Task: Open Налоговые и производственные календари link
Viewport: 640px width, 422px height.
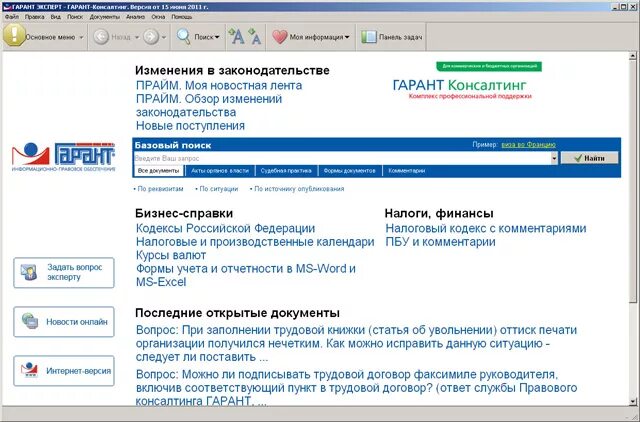Action: 255,242
